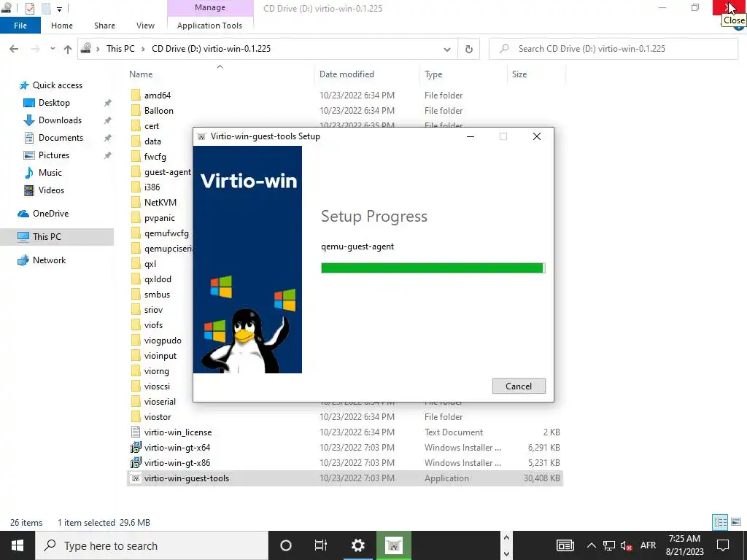The width and height of the screenshot is (747, 560).
Task: Switch to the details view layout
Action: coord(720,522)
